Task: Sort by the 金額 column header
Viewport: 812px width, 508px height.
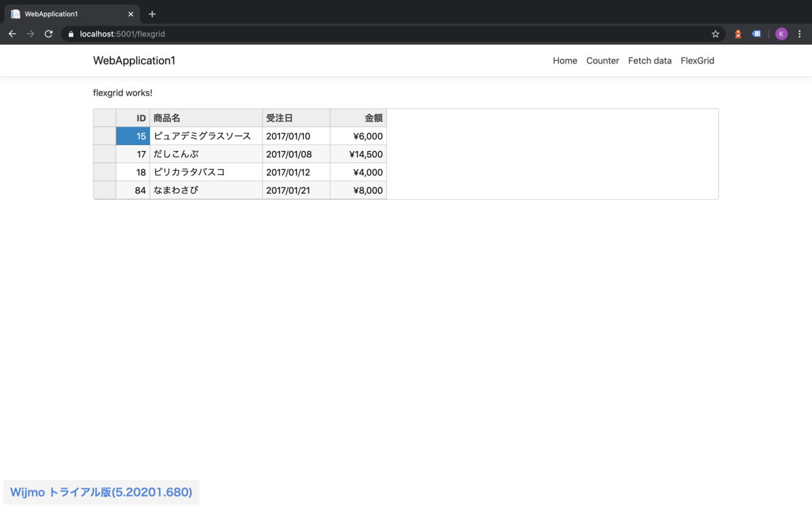Action: (x=358, y=118)
